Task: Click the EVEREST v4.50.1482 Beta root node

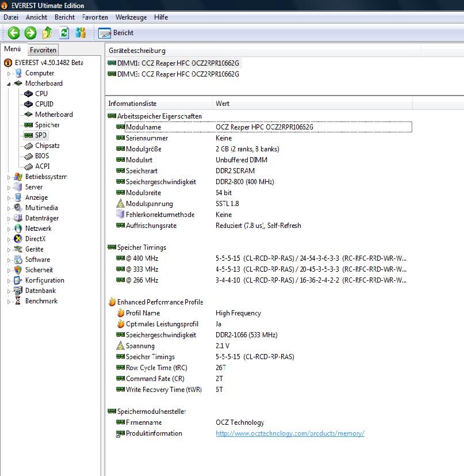Action: (x=43, y=63)
